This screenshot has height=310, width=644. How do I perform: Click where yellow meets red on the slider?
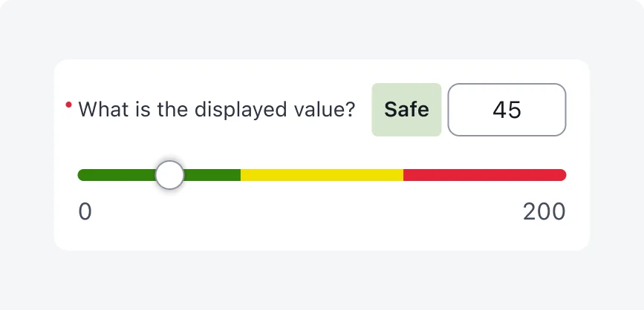point(403,175)
